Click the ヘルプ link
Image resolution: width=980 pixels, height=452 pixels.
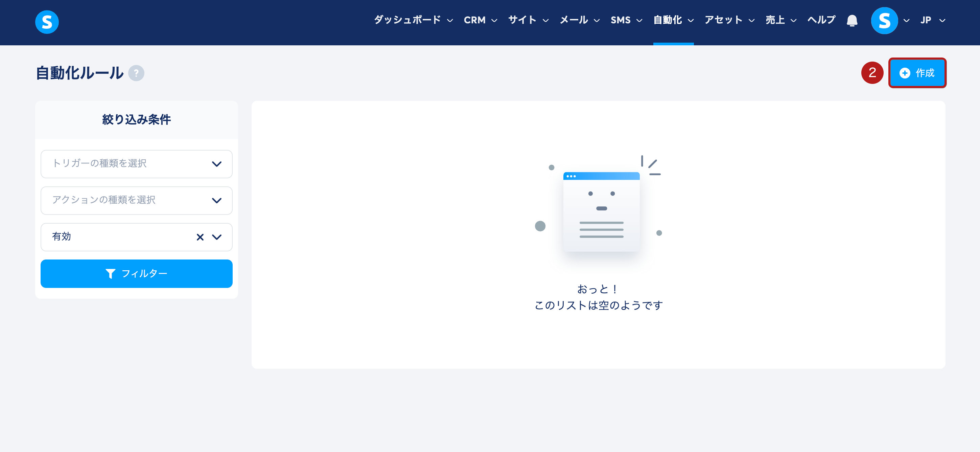pos(821,20)
